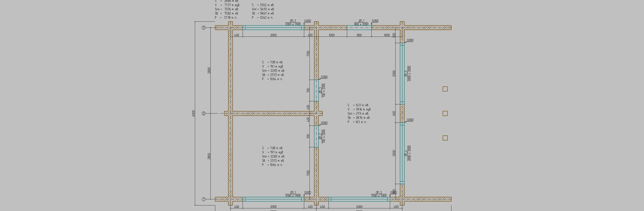Viewport: 644px width, 211px height.
Task: Click the axis marker circle numbered 2
Action: coord(204,114)
